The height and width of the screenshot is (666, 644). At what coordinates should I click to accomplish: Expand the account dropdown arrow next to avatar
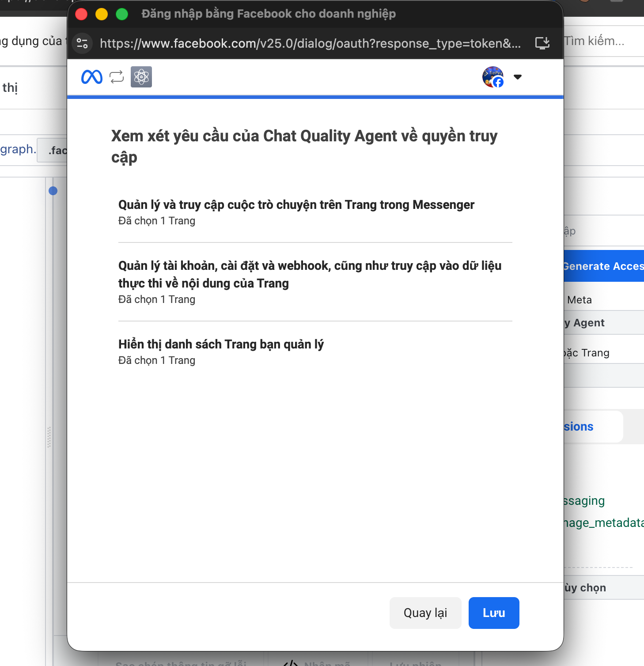tap(518, 77)
